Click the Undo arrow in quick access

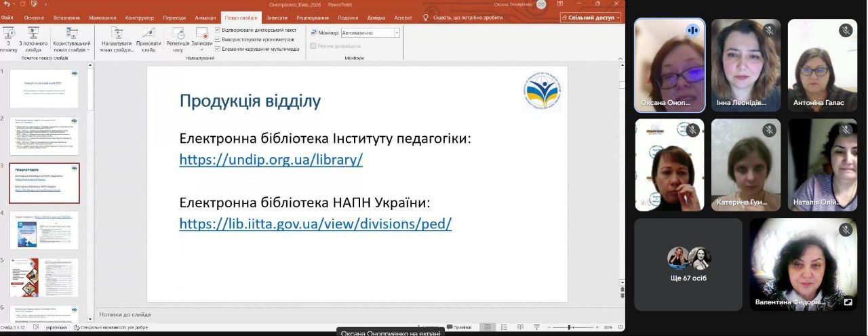6,4
